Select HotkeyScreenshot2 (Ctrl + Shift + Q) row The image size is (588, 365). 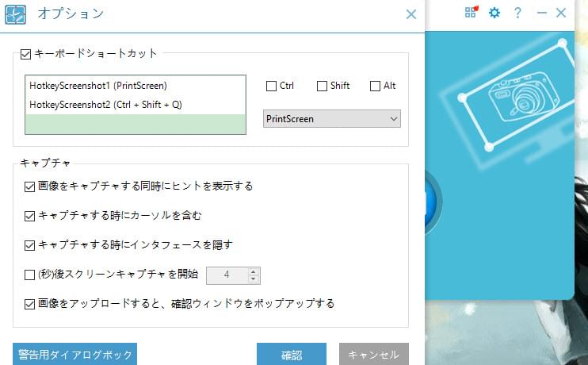click(x=136, y=105)
